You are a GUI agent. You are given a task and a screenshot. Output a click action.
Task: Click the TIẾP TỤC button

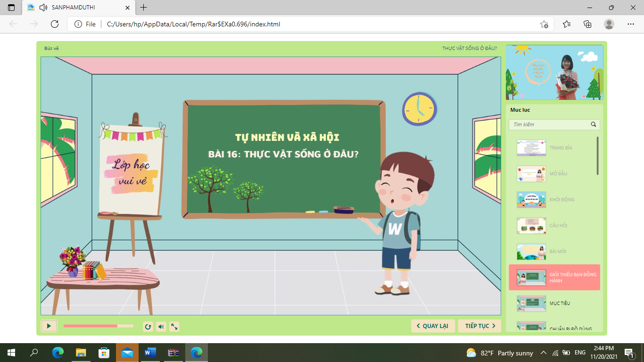point(479,326)
